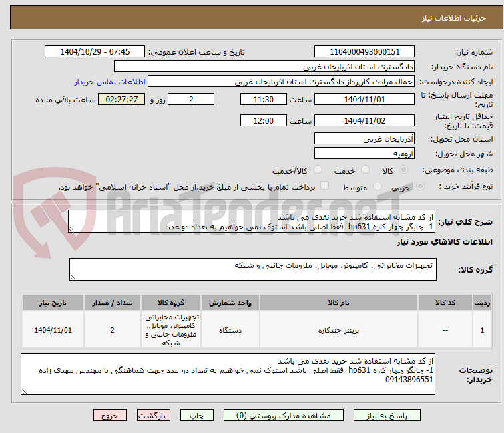
Task: Click price validity date 1404/11/02 field
Action: pyautogui.click(x=364, y=120)
